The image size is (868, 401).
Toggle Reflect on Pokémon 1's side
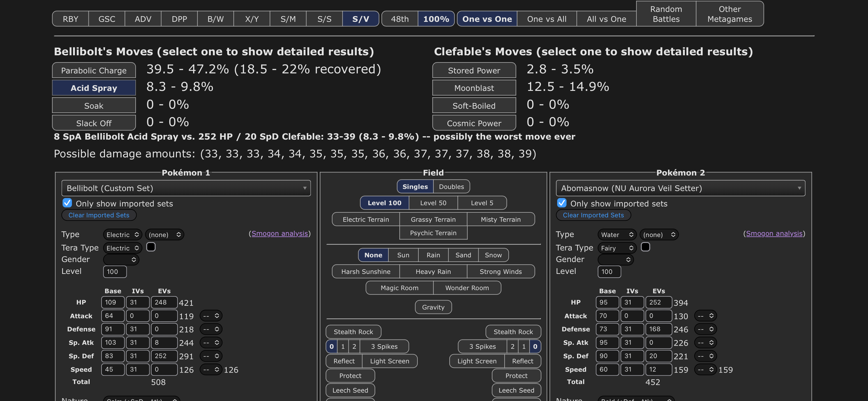[x=344, y=361]
